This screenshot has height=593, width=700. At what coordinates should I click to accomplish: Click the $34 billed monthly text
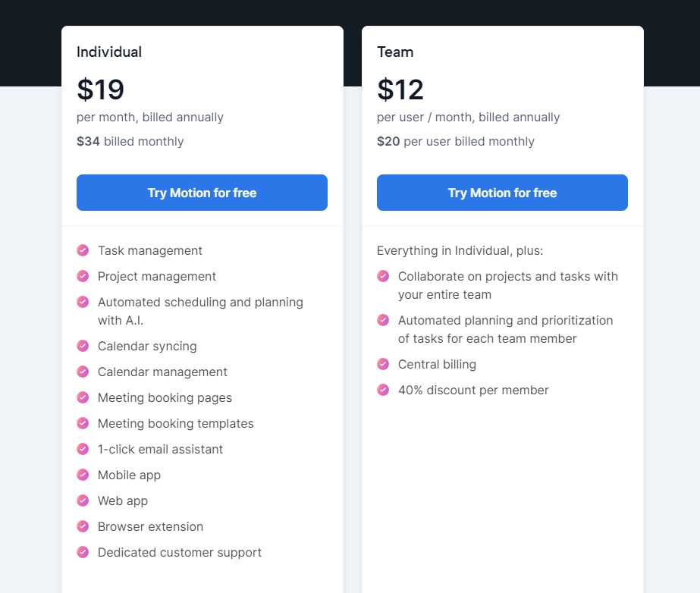click(x=130, y=141)
